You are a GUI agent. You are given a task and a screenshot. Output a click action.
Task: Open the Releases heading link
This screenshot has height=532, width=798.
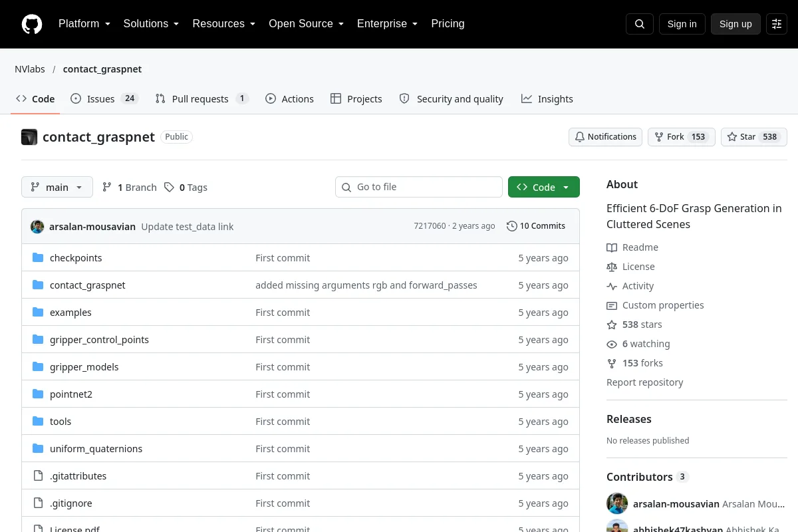(629, 419)
